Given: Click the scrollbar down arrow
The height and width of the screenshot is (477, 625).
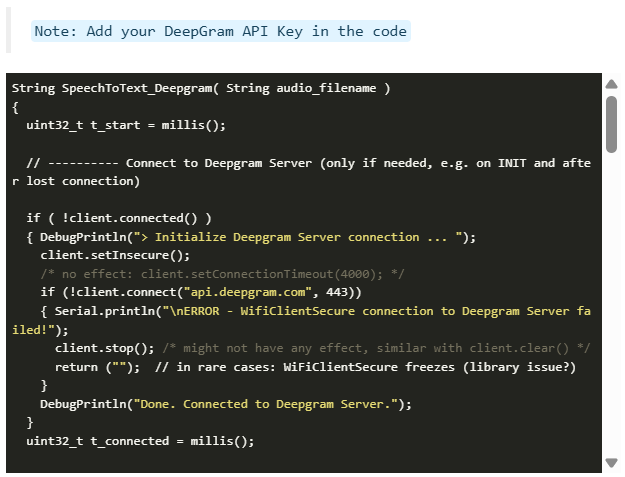Looking at the screenshot, I should click(611, 462).
